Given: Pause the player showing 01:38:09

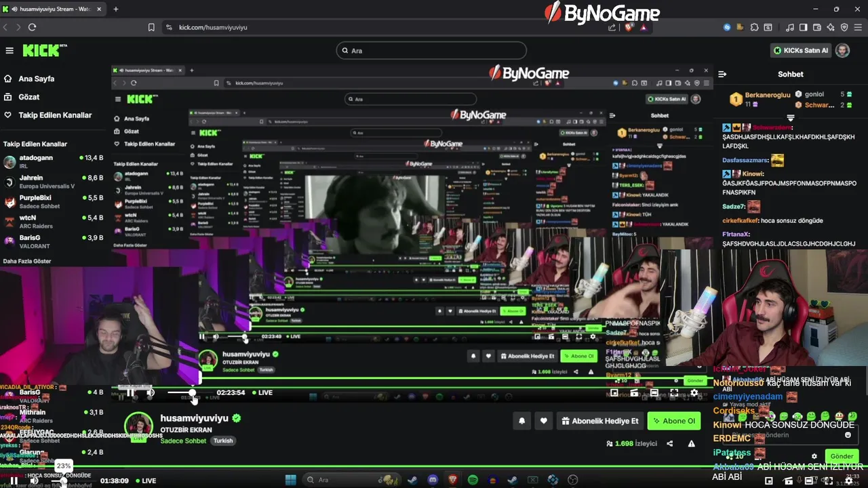Looking at the screenshot, I should coord(14,481).
